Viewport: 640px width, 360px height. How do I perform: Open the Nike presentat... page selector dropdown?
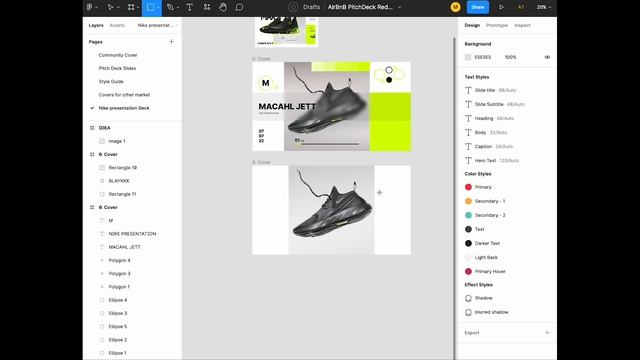pyautogui.click(x=158, y=25)
